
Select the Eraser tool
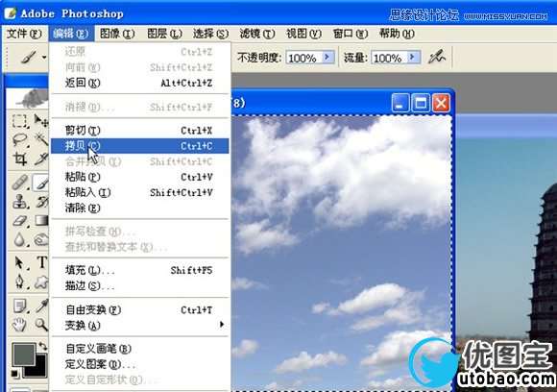19,220
